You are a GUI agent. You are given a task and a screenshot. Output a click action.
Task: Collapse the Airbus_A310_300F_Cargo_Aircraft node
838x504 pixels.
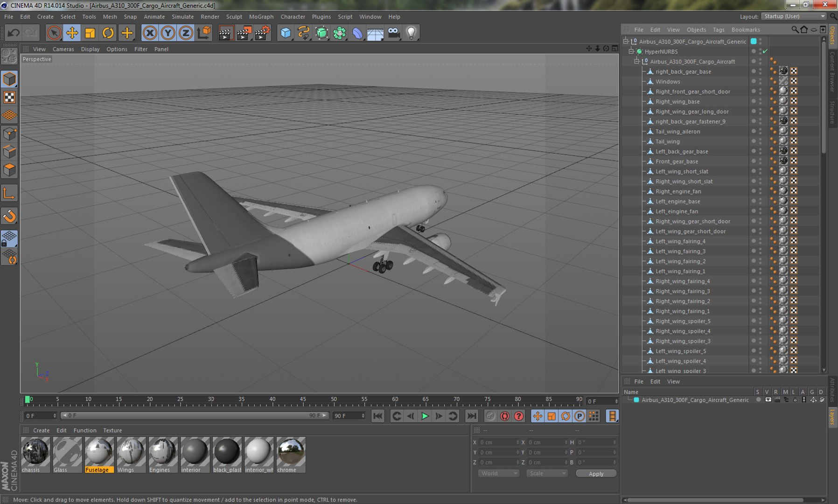637,62
